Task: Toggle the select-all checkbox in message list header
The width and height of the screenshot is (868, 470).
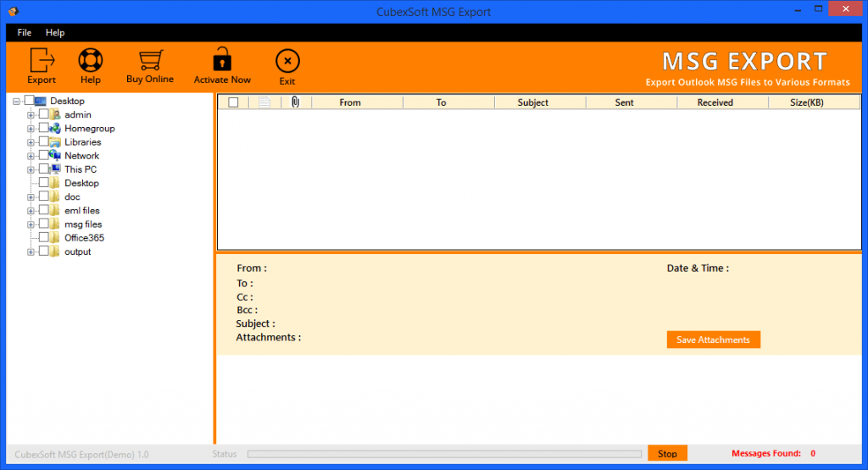Action: [x=233, y=102]
